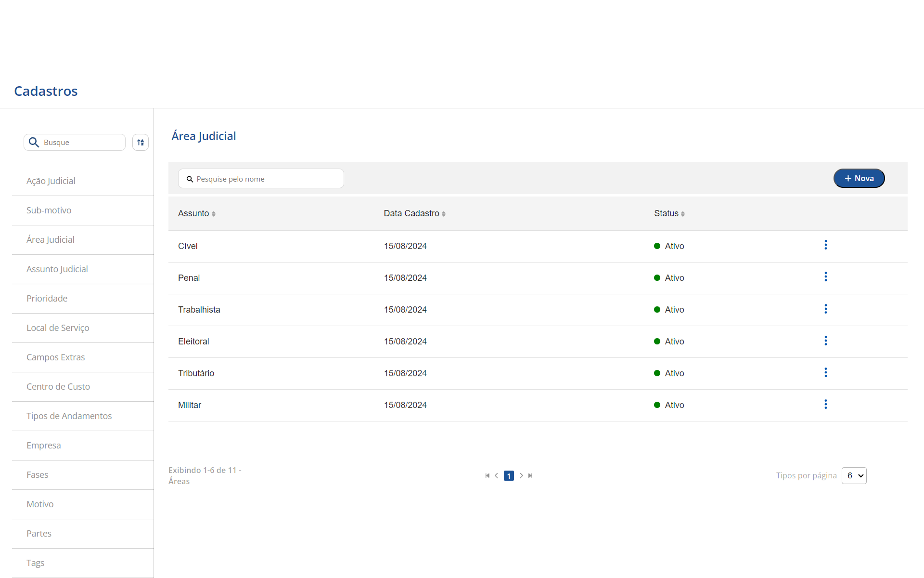924x578 pixels.
Task: Open the three-dot menu for Penal
Action: tap(825, 277)
